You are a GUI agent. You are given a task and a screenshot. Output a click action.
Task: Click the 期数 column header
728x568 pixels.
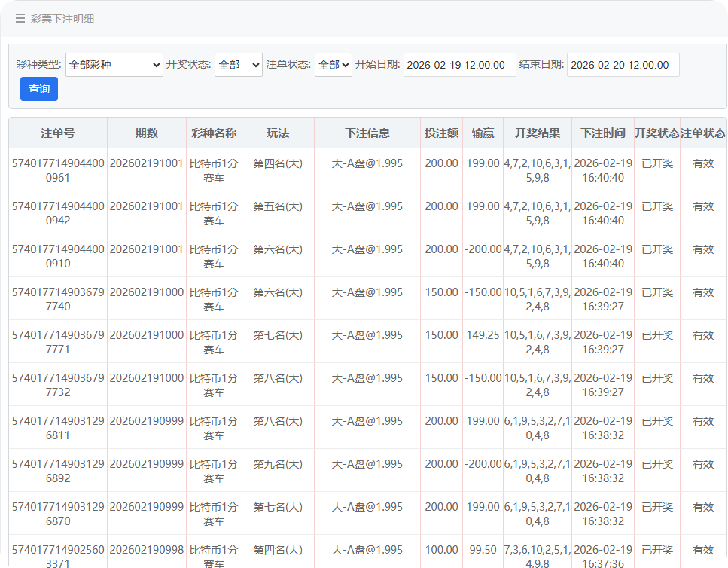(x=147, y=133)
